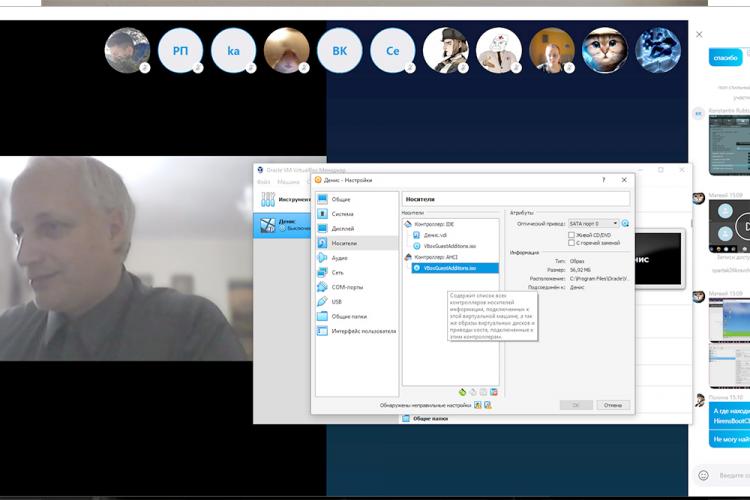Screen dimensions: 750x500
Task: Open the Система settings category
Action: [342, 214]
